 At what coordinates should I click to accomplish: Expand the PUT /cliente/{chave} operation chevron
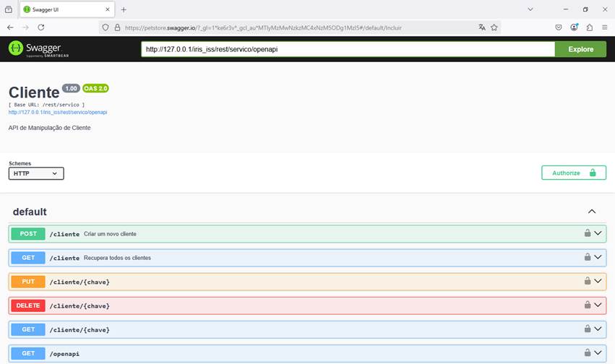[x=598, y=282]
